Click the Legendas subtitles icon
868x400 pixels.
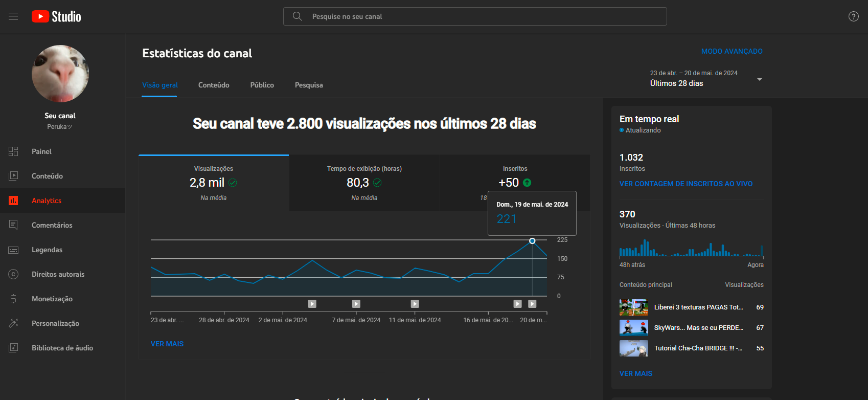tap(13, 250)
